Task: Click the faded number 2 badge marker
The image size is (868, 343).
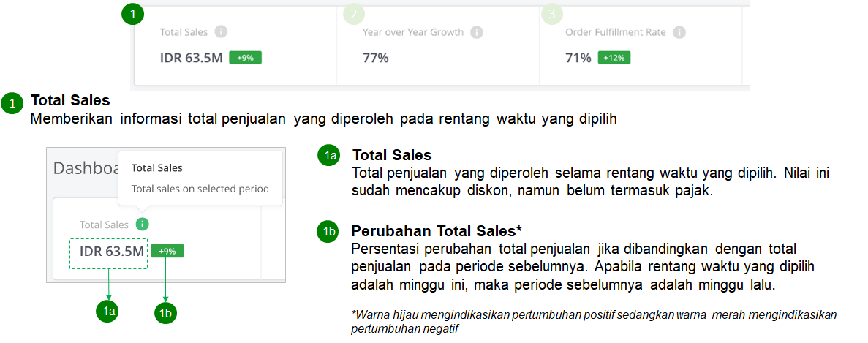Action: click(x=354, y=15)
